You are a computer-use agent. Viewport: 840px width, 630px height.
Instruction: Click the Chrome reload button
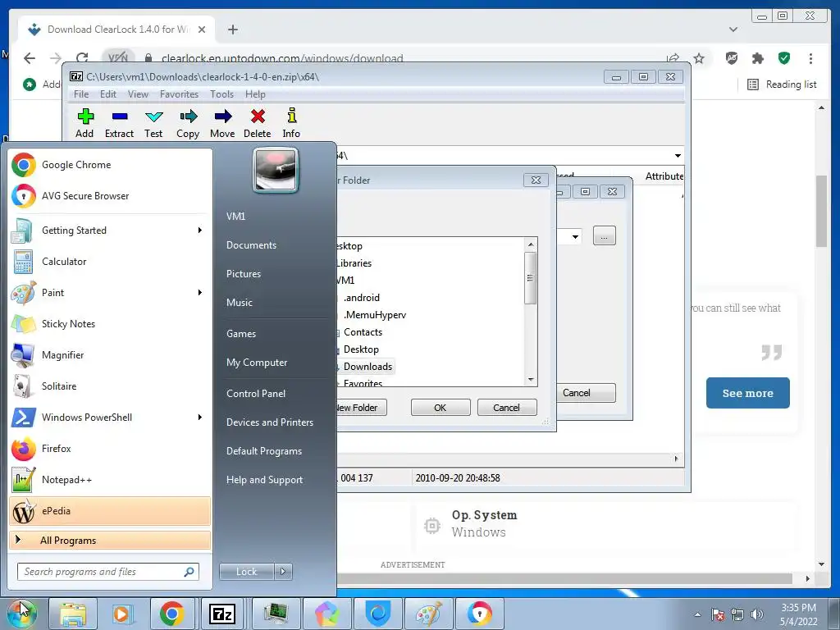pos(82,58)
